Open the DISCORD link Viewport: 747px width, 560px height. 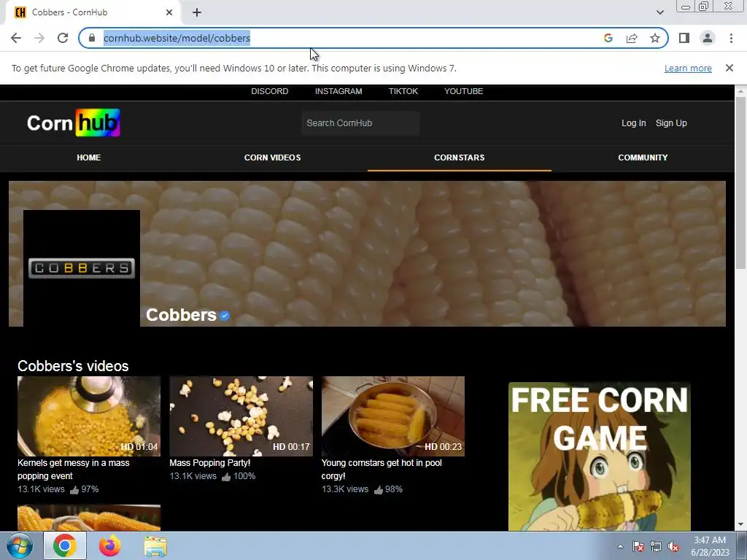(270, 91)
